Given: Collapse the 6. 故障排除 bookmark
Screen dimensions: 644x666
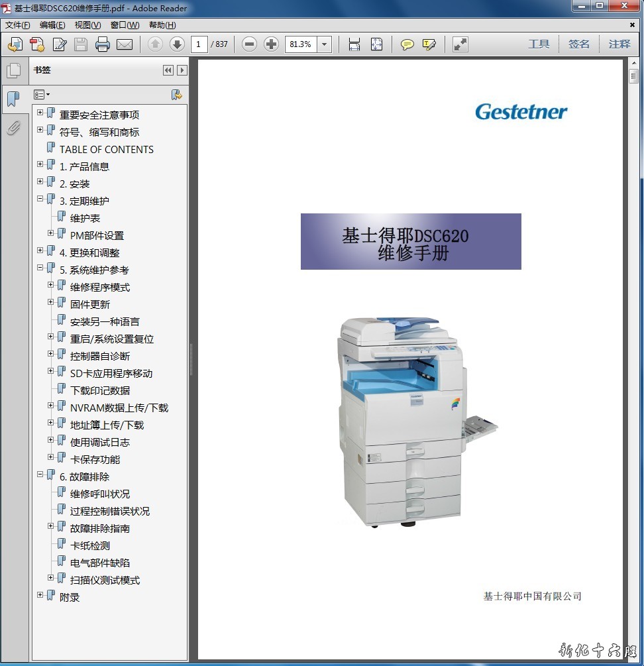Looking at the screenshot, I should click(x=40, y=474).
